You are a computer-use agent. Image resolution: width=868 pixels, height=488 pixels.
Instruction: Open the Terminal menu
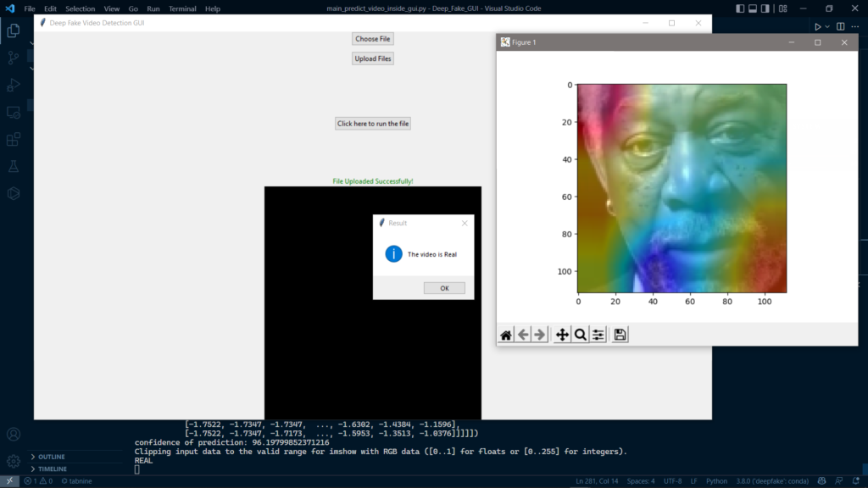[182, 8]
